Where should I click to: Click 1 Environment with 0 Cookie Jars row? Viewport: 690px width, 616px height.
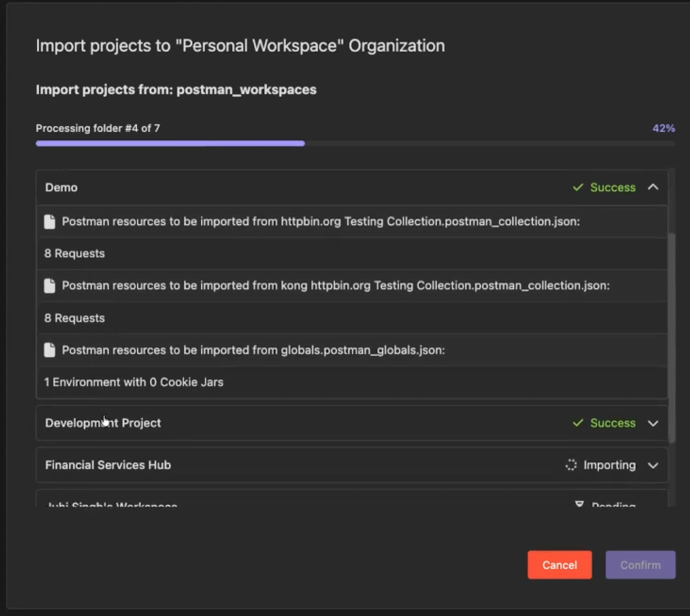tap(134, 382)
